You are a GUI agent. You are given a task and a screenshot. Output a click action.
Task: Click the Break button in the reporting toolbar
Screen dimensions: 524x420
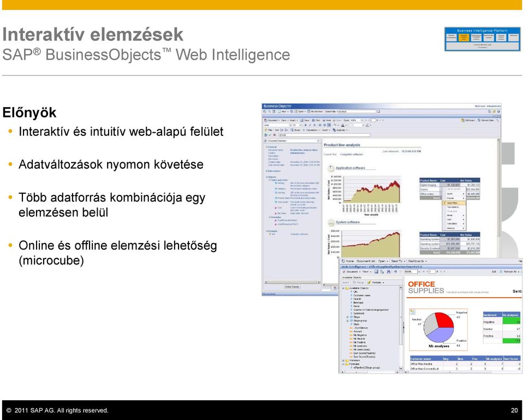pos(295,130)
